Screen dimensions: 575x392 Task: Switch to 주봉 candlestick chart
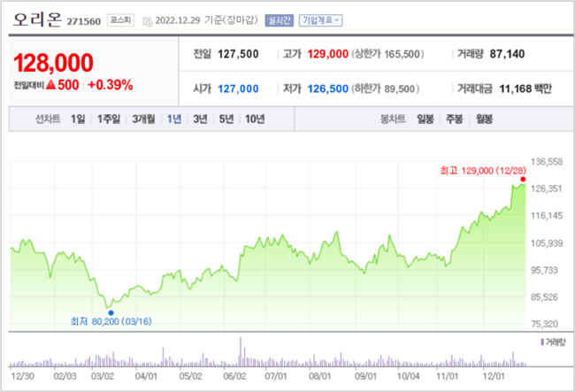coord(455,119)
